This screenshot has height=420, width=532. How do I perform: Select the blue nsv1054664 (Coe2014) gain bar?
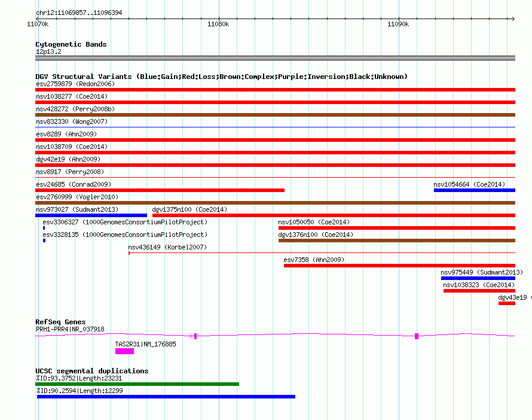474,190
